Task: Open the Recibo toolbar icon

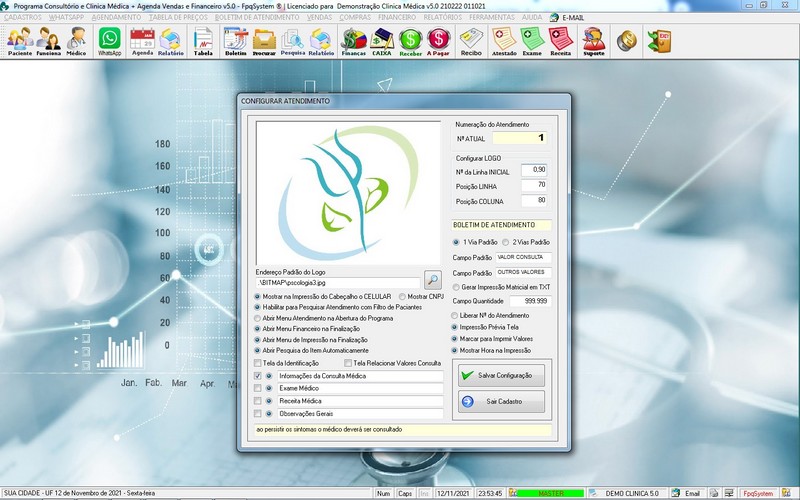Action: [471, 41]
